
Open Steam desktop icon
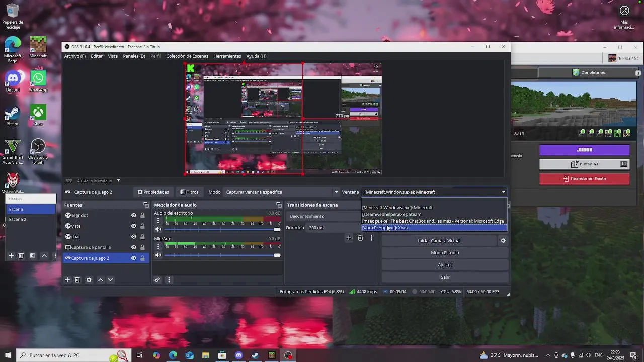13,115
